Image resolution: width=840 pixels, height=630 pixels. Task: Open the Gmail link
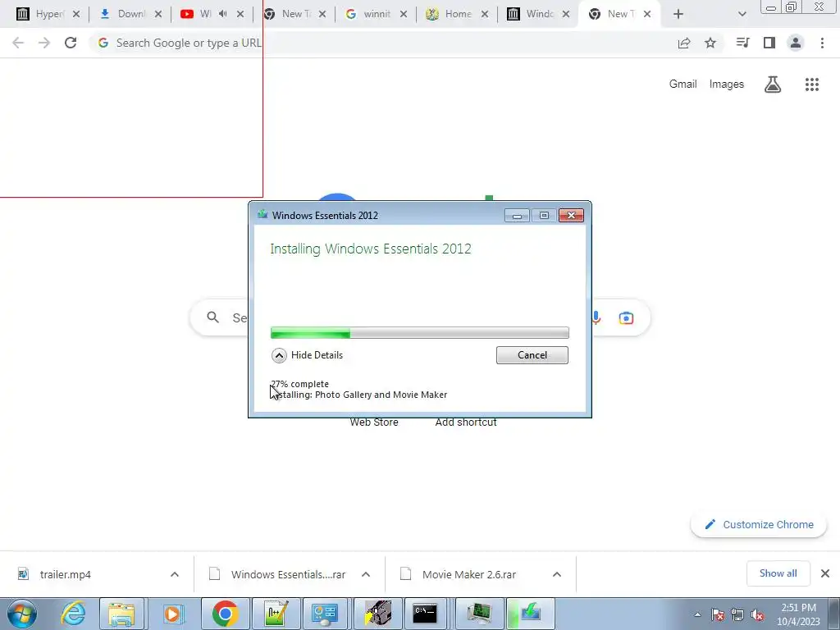[682, 84]
